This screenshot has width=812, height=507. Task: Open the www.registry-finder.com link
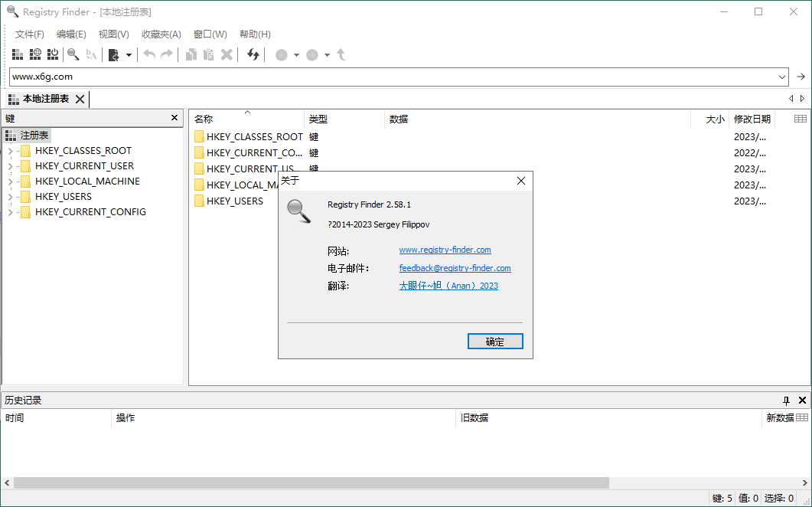(x=445, y=249)
